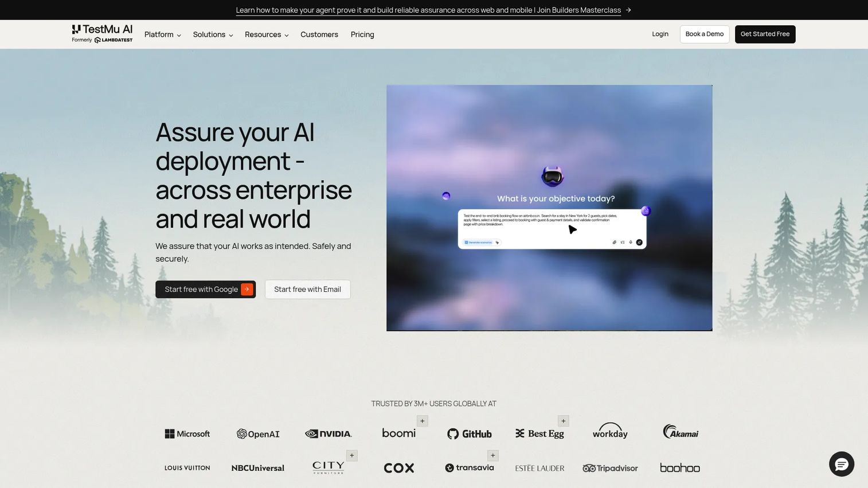Screen dimensions: 868x488
Task: Click the NBCUniversal logo
Action: (258, 468)
